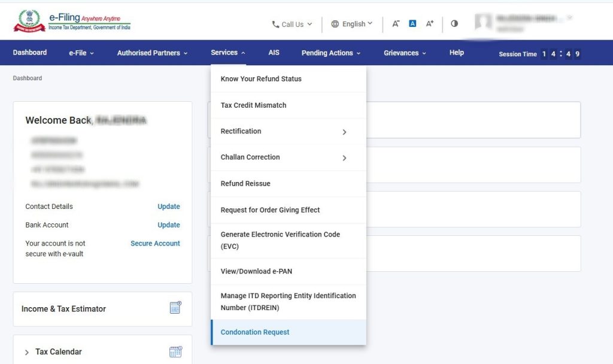
Task: Collapse the Services menu
Action: (x=228, y=53)
